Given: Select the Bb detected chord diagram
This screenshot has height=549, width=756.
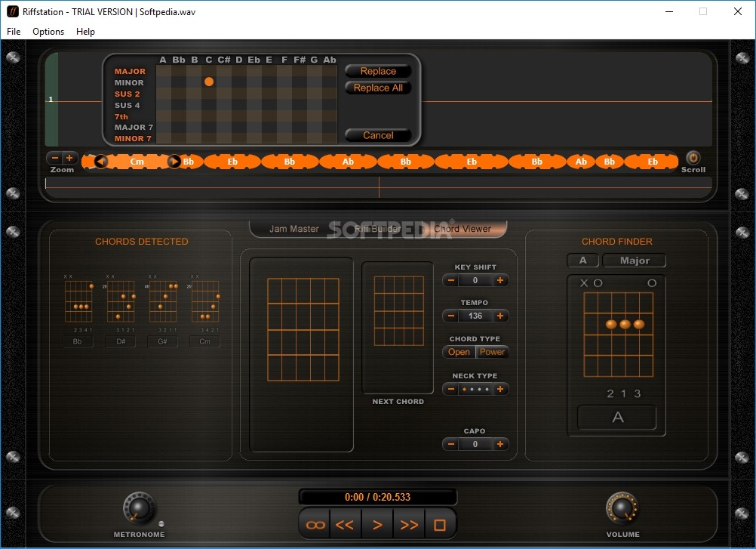Looking at the screenshot, I should (x=78, y=301).
